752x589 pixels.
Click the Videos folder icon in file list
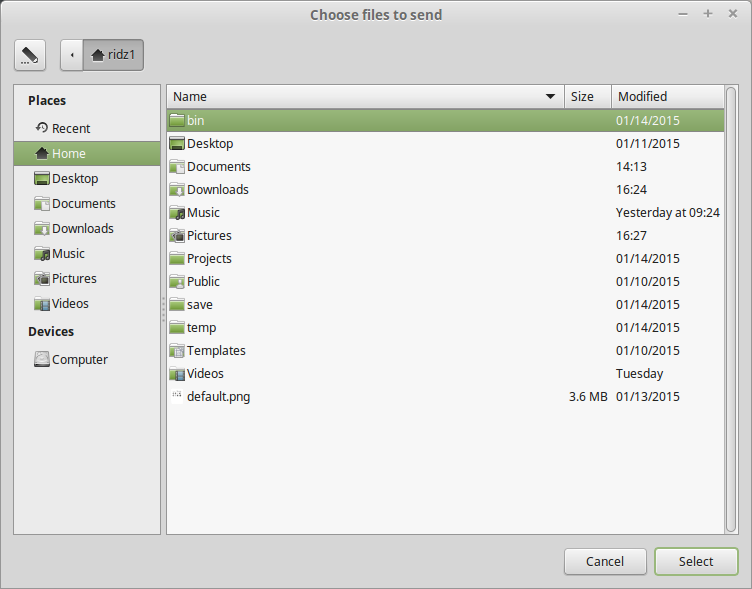[177, 373]
